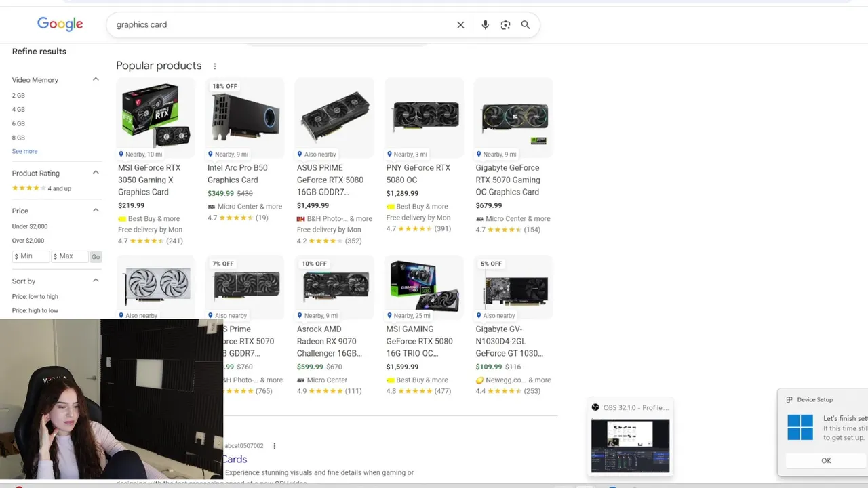
Task: Open the three-dot menu beside abcat0507002
Action: coord(275,446)
